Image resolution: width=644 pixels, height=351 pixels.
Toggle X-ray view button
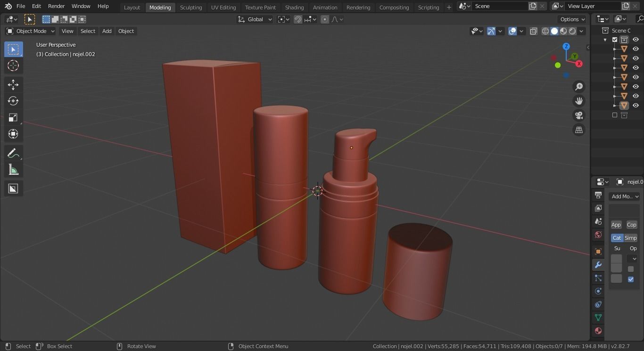click(x=534, y=31)
